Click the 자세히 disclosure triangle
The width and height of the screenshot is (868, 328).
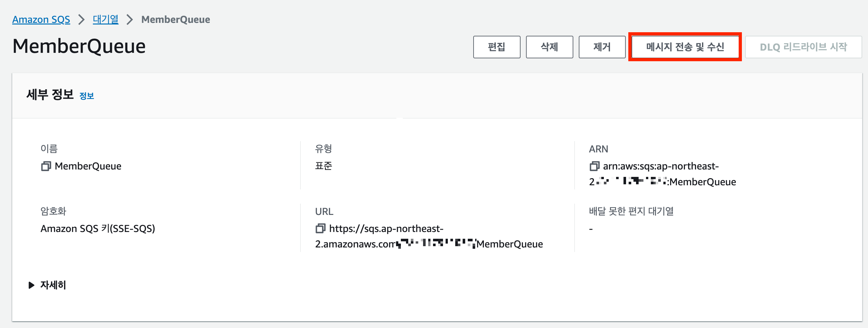pyautogui.click(x=31, y=285)
